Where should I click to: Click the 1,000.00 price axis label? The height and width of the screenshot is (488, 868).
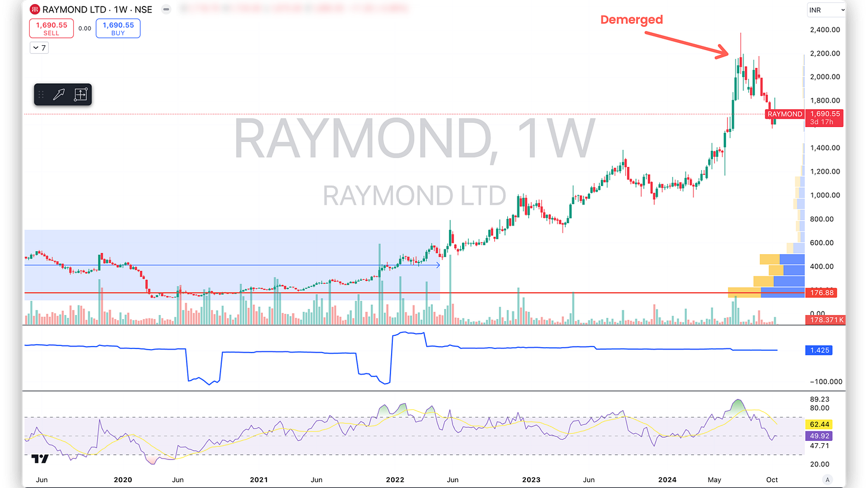(x=824, y=195)
